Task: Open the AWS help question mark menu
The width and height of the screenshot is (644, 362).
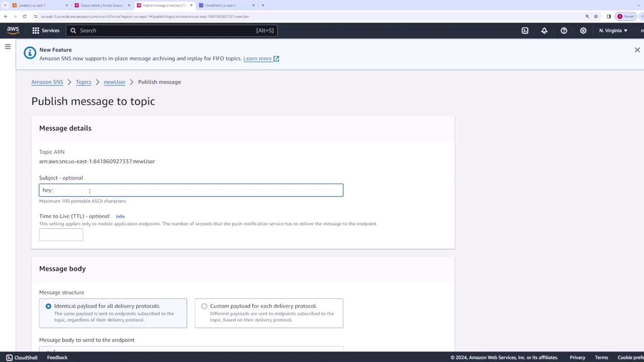Action: click(x=564, y=31)
